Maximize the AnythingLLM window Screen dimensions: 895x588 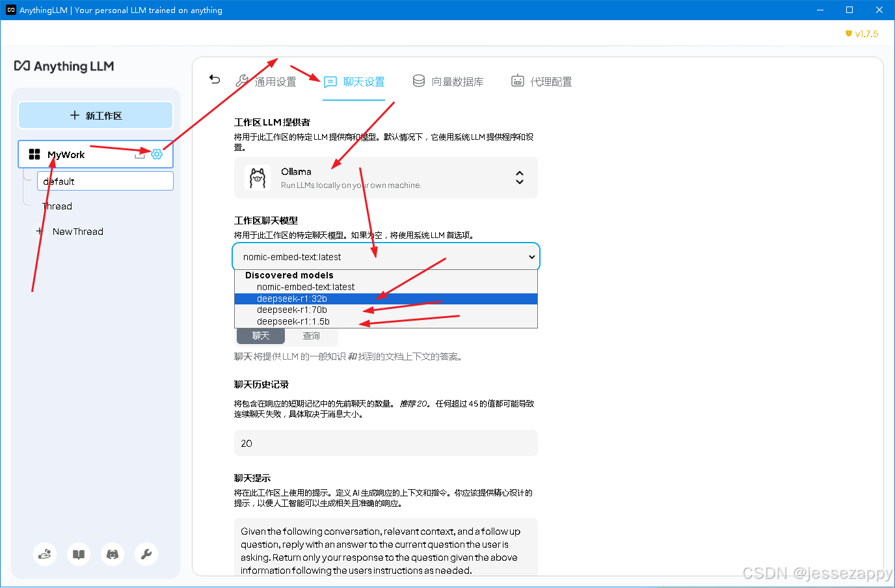click(849, 10)
